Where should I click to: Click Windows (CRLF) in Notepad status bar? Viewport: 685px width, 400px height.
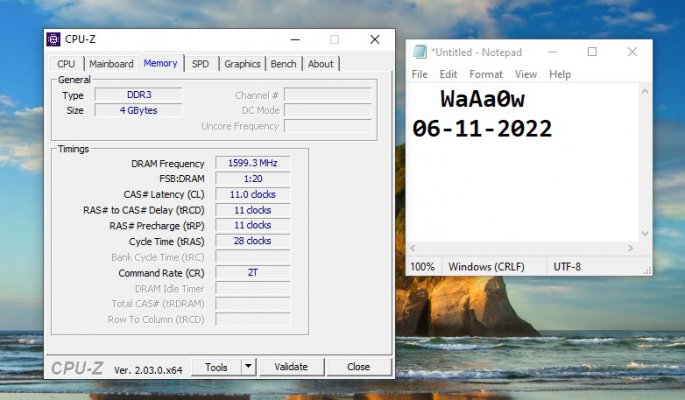pyautogui.click(x=486, y=267)
